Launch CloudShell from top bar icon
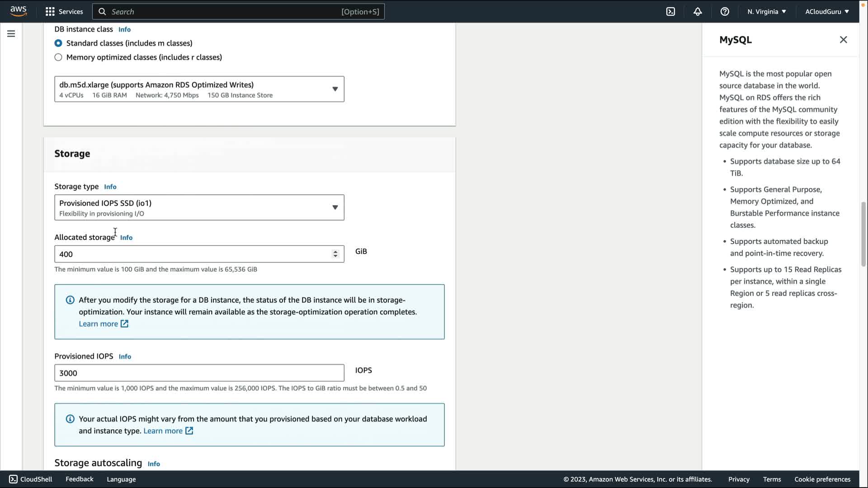 (x=670, y=12)
